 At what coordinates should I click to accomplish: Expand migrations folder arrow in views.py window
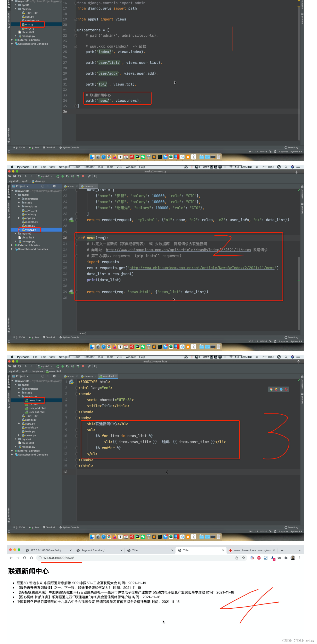click(19, 199)
